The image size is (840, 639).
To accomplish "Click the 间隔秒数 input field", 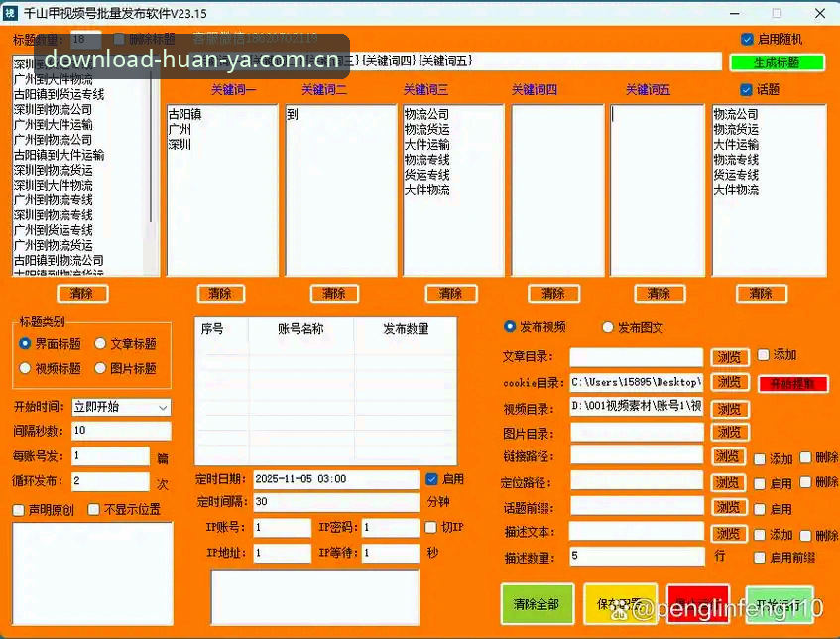I will click(122, 431).
